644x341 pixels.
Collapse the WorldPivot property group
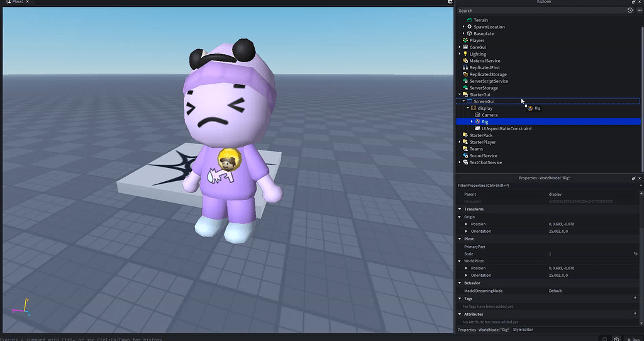(x=460, y=261)
